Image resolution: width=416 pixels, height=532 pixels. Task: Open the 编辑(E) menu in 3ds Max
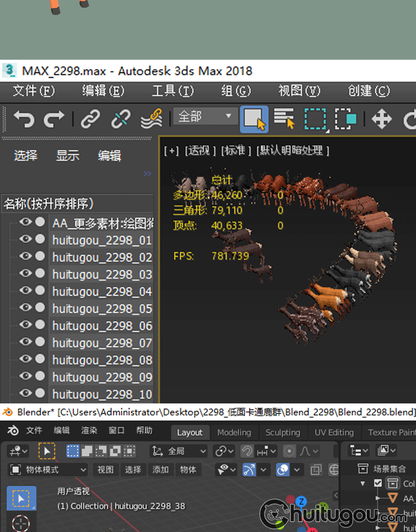click(103, 91)
